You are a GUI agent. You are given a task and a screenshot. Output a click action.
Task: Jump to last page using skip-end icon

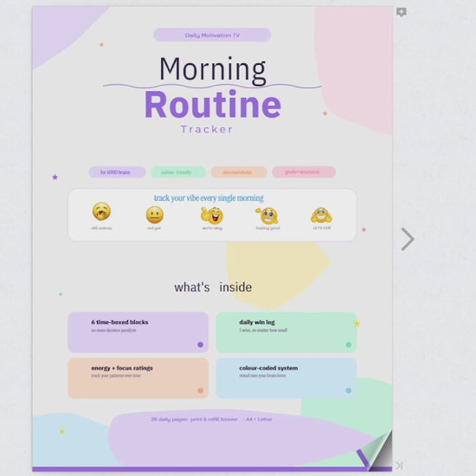pos(399,466)
